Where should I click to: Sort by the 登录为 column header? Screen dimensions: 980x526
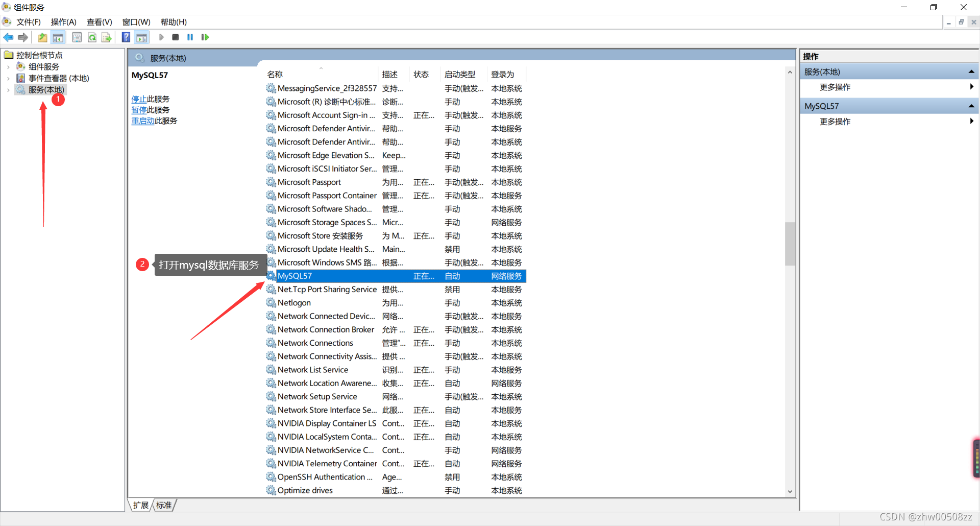pyautogui.click(x=507, y=75)
